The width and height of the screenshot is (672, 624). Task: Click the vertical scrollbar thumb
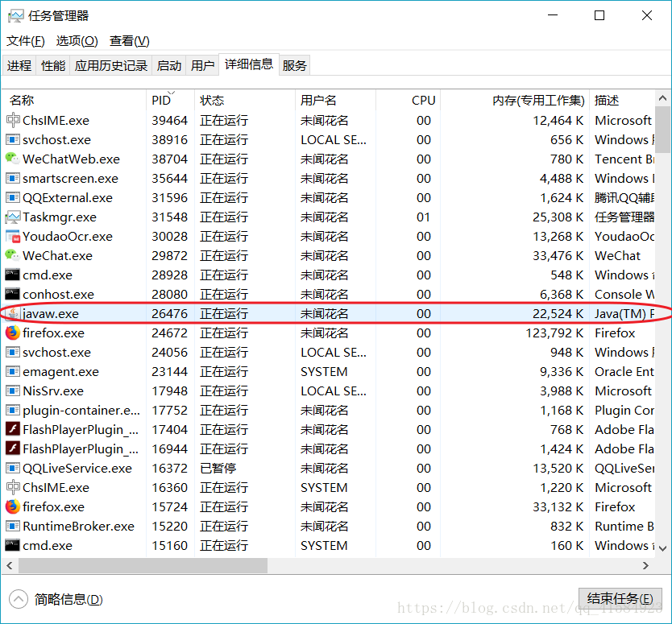[662, 130]
